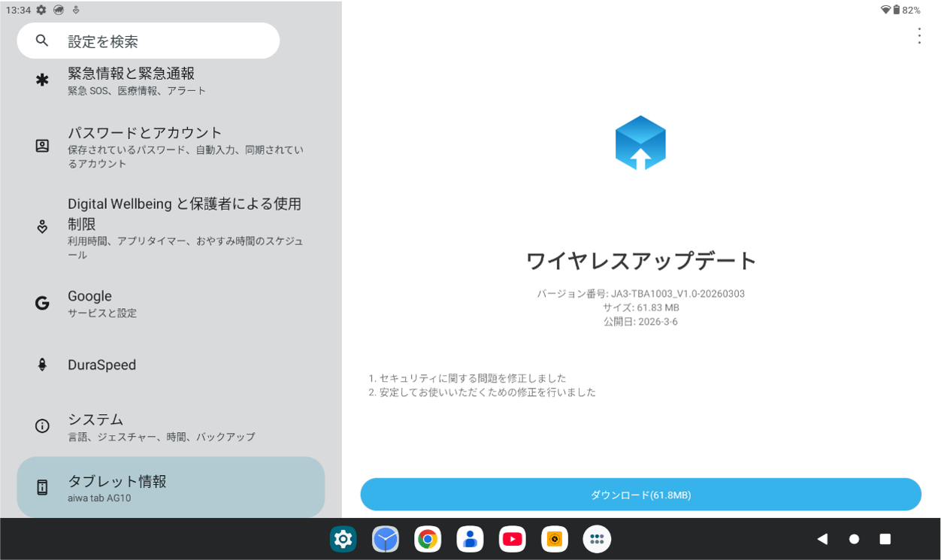The image size is (941, 560).
Task: Open the システム settings entry
Action: click(x=150, y=425)
